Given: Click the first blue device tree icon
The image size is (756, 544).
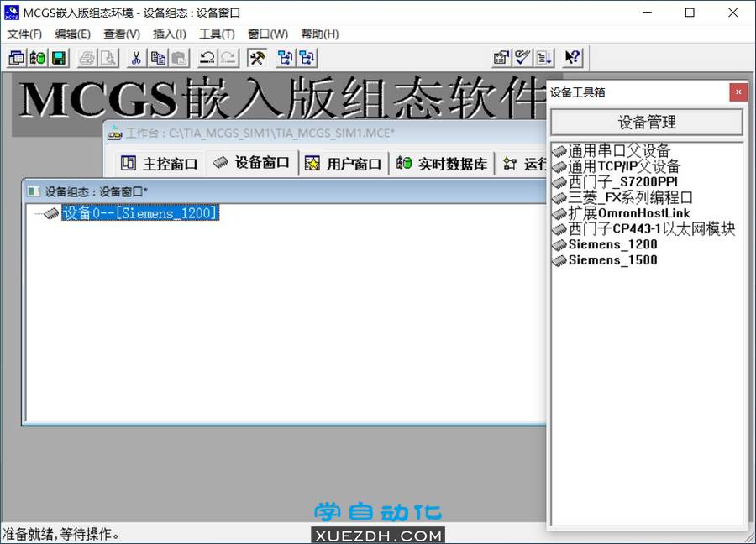Looking at the screenshot, I should [x=286, y=58].
